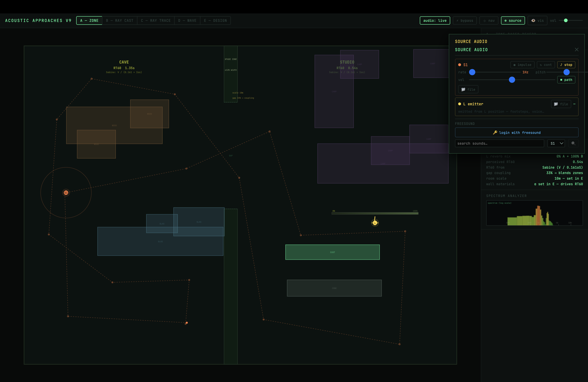Select the CONC rectangle

click(x=334, y=288)
